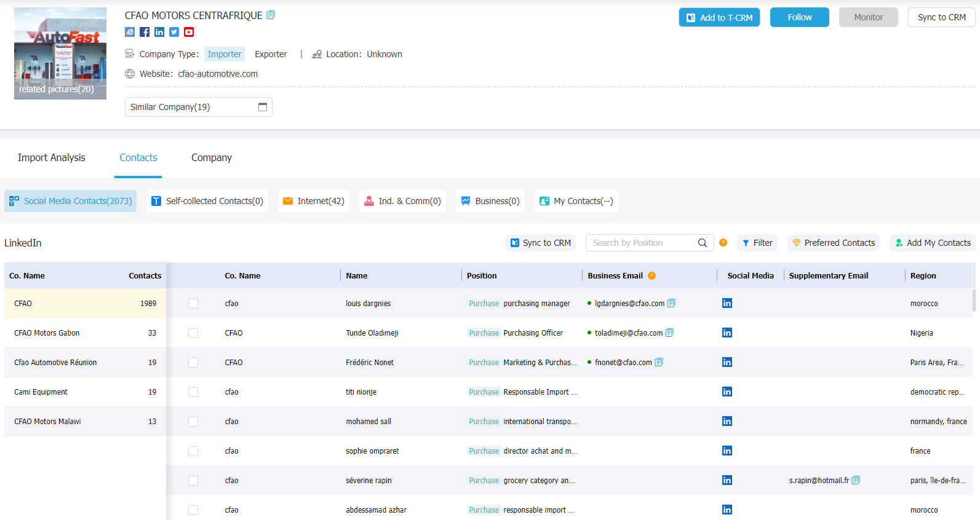Open the Internet(42) contacts tab
Screen dimensions: 980x520
314,201
